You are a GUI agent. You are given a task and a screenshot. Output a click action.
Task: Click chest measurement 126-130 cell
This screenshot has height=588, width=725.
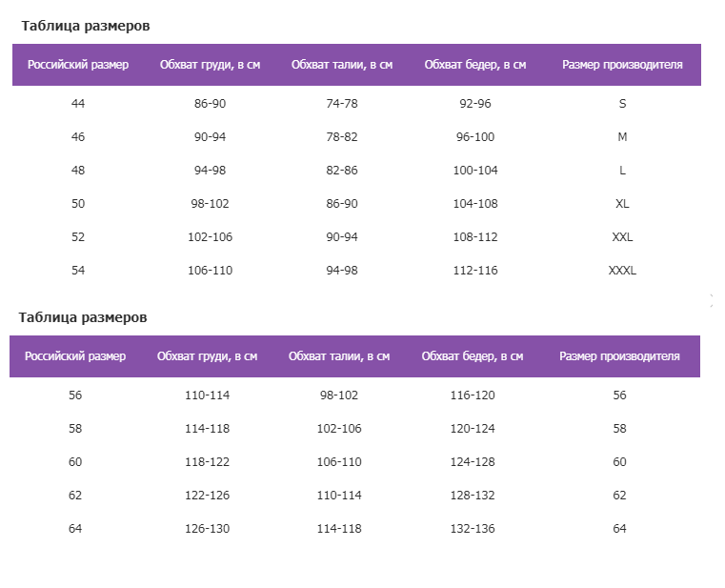[x=207, y=528]
